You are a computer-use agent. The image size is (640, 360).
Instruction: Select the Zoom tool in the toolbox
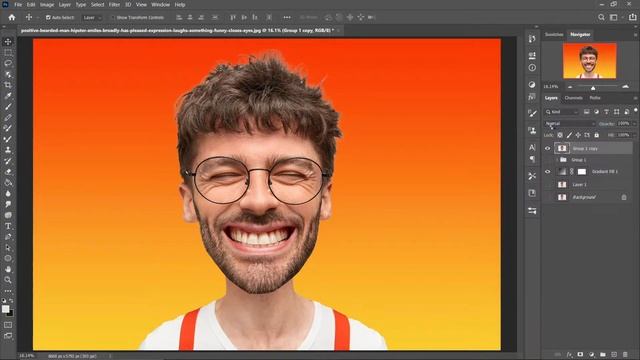tap(8, 280)
